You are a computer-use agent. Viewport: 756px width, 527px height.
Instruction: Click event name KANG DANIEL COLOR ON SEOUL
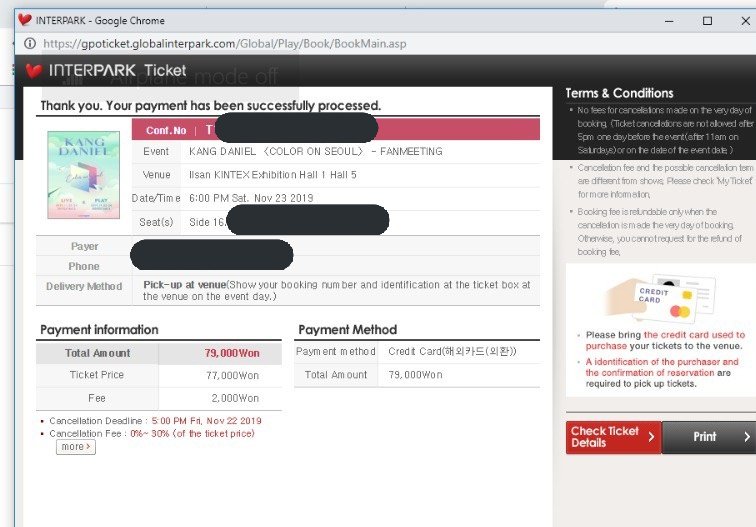click(x=315, y=151)
